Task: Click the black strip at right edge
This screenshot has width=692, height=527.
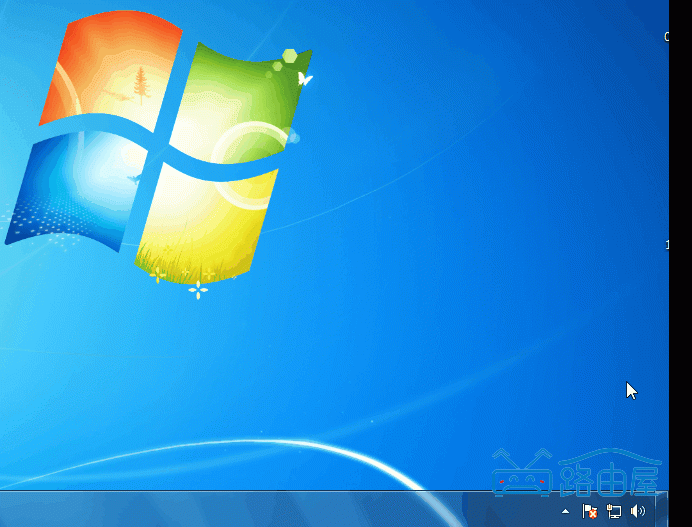Action: click(680, 250)
